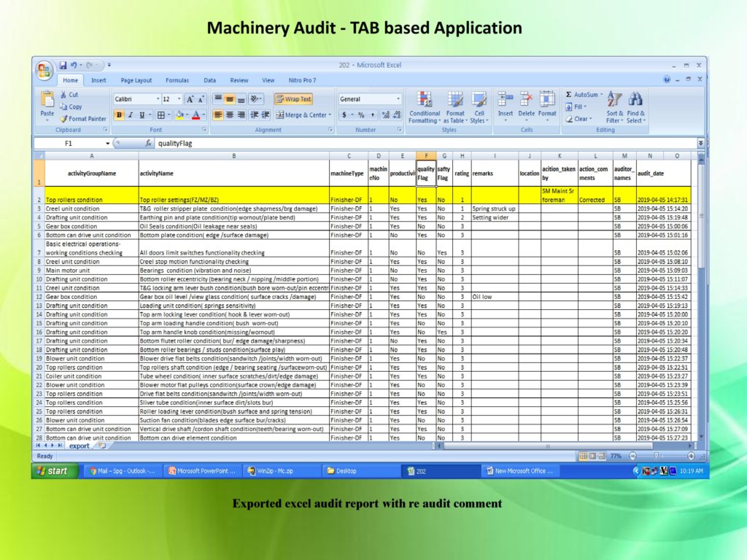Image resolution: width=747 pixels, height=560 pixels.
Task: Open the Data ribbon tab
Action: [209, 80]
